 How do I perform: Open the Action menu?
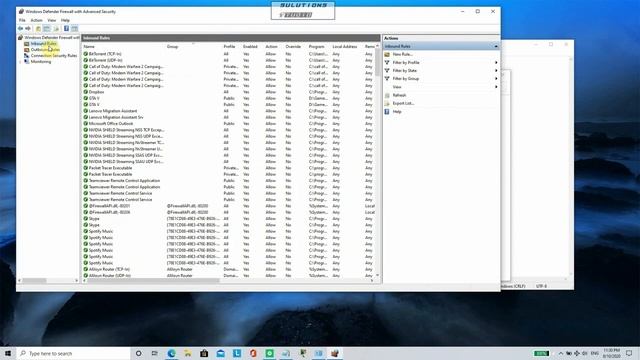(x=36, y=20)
